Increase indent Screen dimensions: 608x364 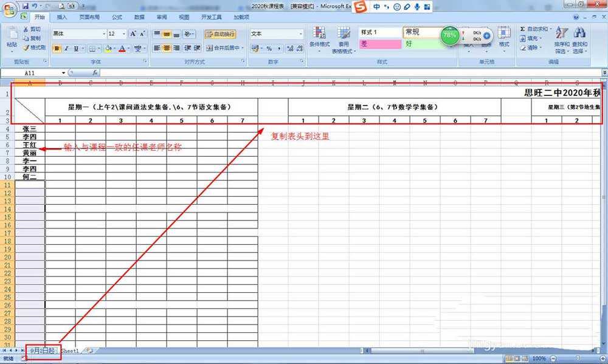198,48
